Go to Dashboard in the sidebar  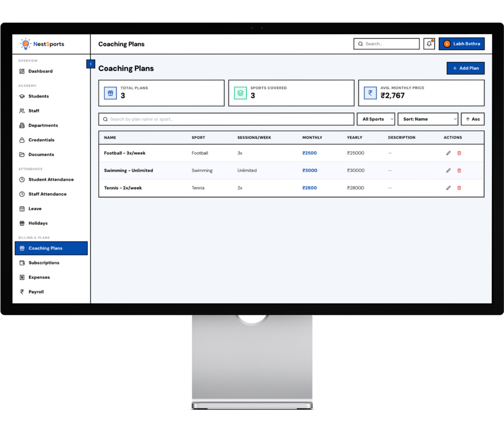pyautogui.click(x=51, y=71)
